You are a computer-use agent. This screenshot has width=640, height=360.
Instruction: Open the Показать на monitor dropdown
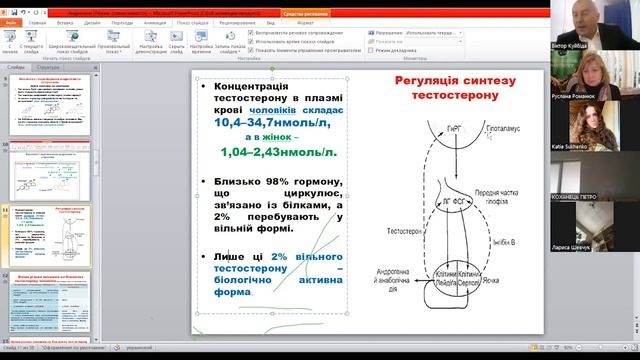tap(434, 42)
